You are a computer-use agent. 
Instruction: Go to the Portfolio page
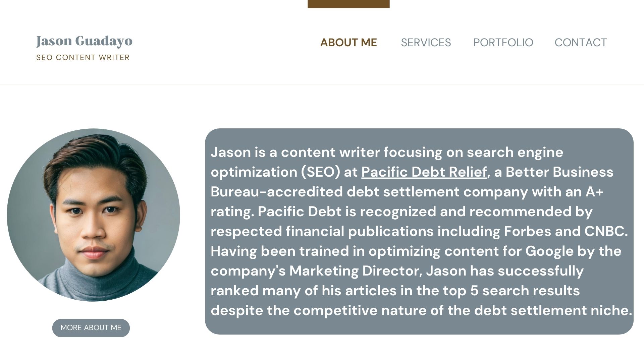(503, 43)
